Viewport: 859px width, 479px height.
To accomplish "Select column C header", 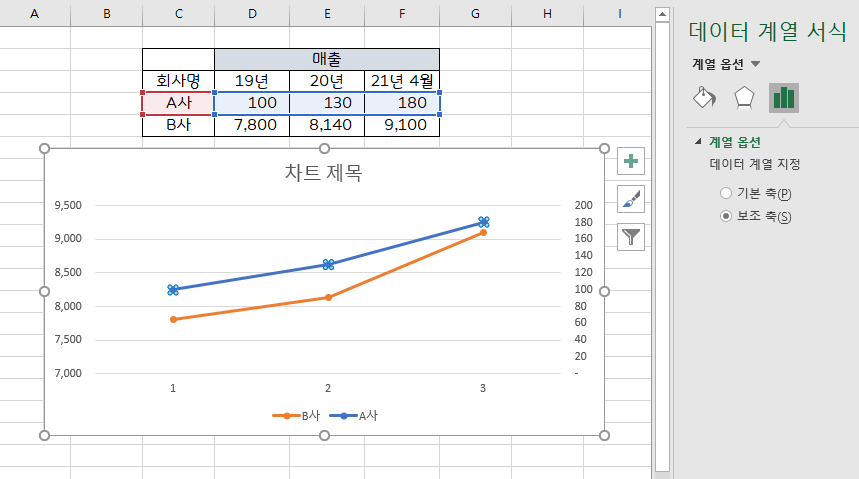I will click(x=179, y=14).
